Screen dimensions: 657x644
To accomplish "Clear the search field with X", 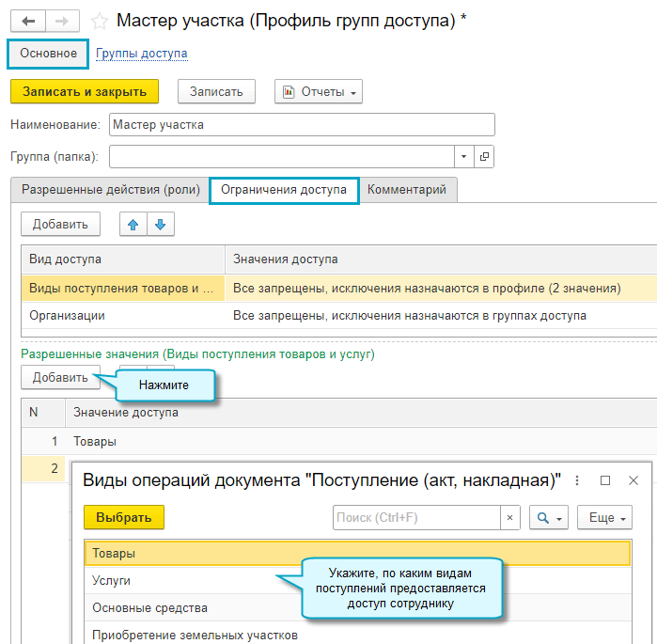I will pyautogui.click(x=509, y=517).
